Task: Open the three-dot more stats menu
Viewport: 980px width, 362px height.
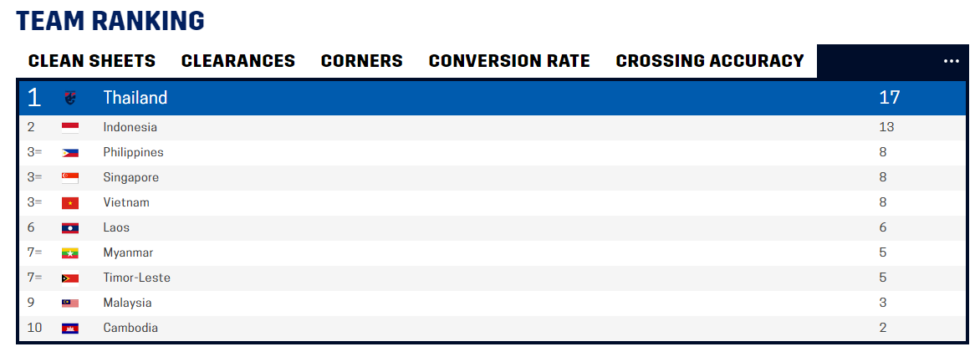Action: (951, 61)
